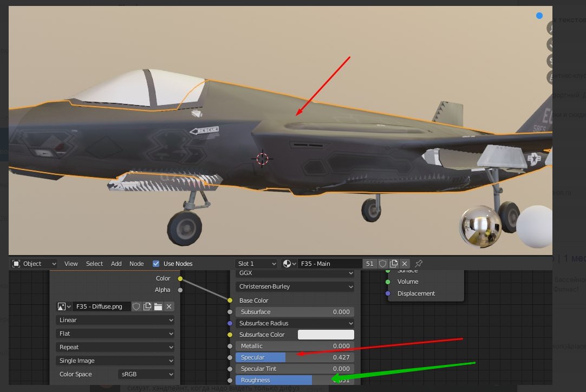Click the Subsurface Radius input socket
The height and width of the screenshot is (392, 586).
(x=230, y=323)
